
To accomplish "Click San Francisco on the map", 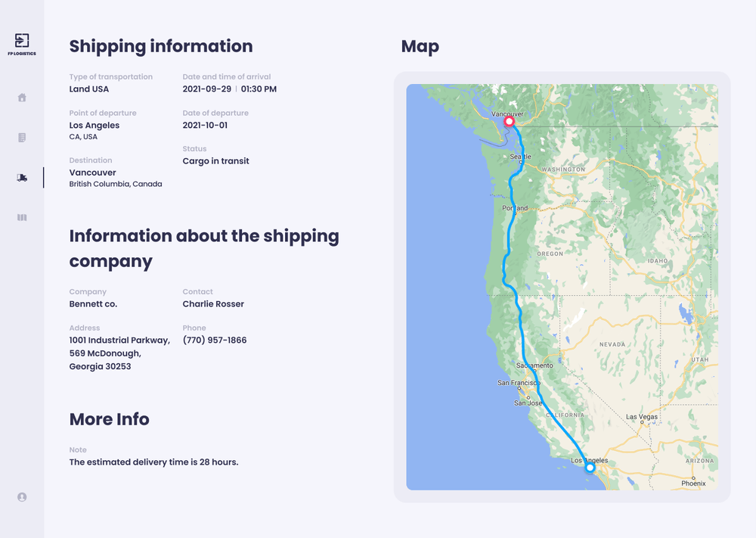I will (519, 383).
